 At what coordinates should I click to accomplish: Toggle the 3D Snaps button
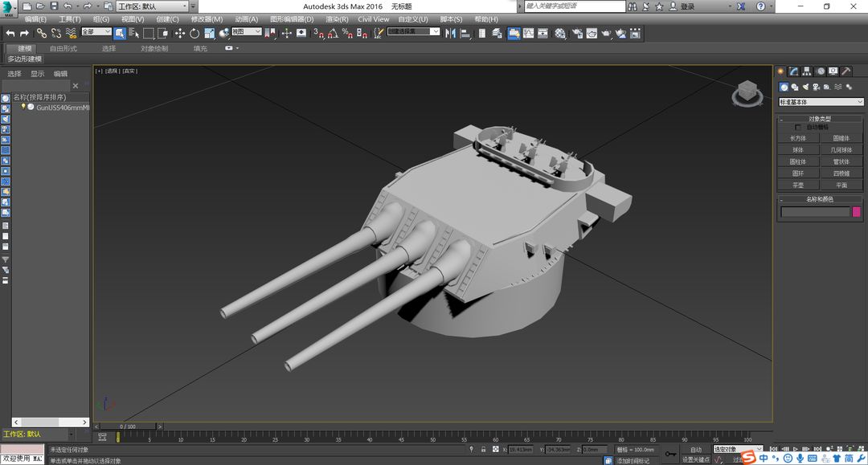(x=318, y=33)
